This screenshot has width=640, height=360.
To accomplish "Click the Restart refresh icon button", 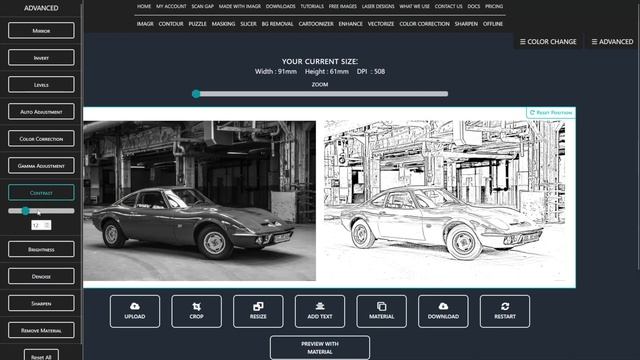I will click(505, 311).
